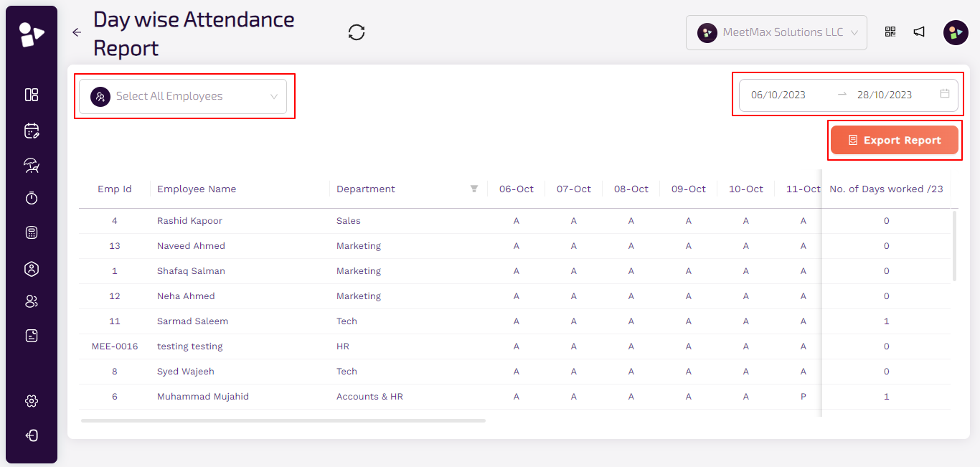Viewport: 980px width, 467px height.
Task: Click the 07-Oct column header
Action: 574,189
